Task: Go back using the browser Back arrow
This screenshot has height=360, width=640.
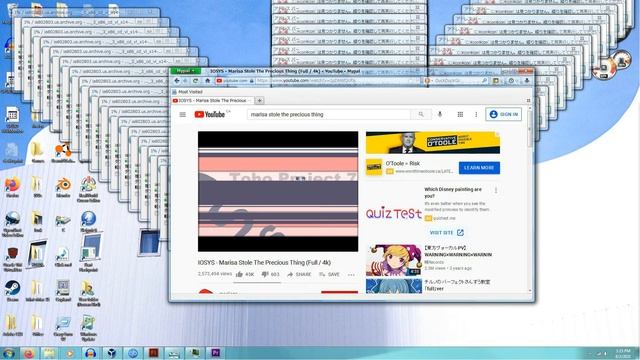Action: tap(177, 81)
